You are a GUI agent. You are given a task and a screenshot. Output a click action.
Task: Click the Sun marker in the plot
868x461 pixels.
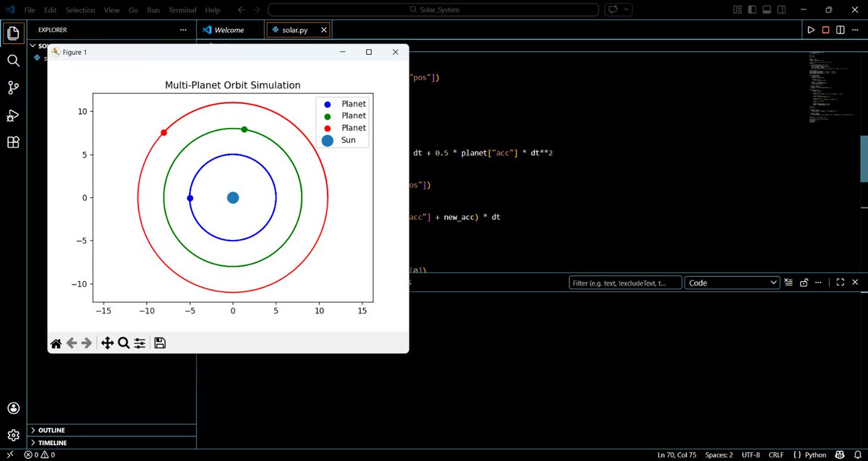tap(233, 197)
